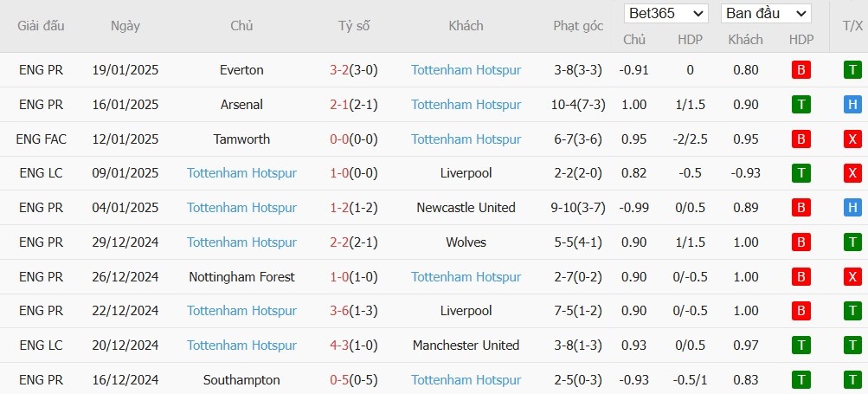Click green T T/X badge in Everton row
868x394 pixels.
pyautogui.click(x=852, y=70)
